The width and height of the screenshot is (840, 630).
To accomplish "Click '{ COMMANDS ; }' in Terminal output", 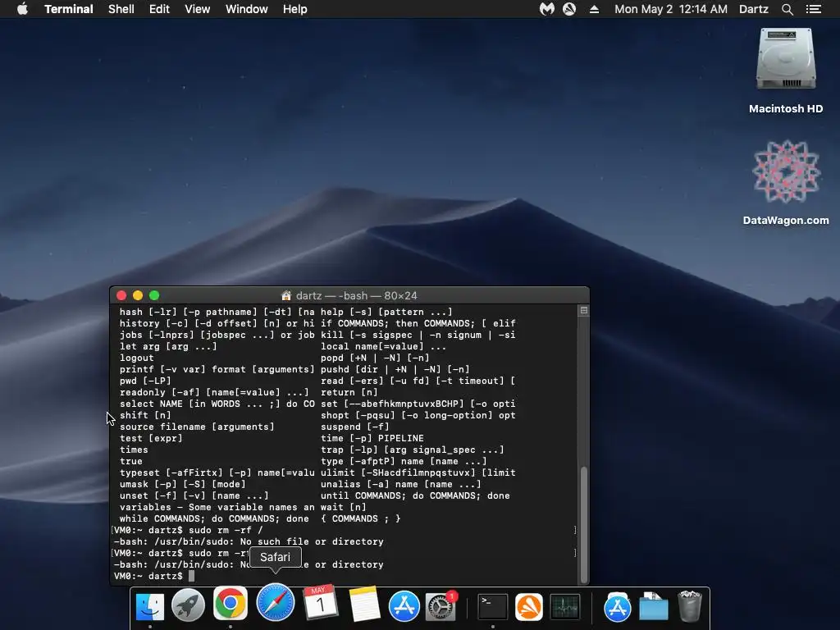I will 361,518.
